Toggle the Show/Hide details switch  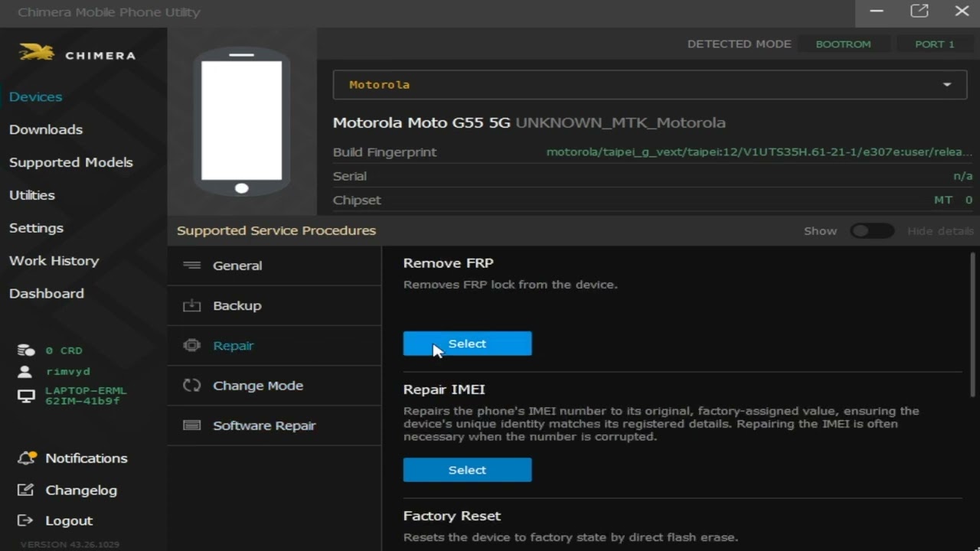[872, 231]
